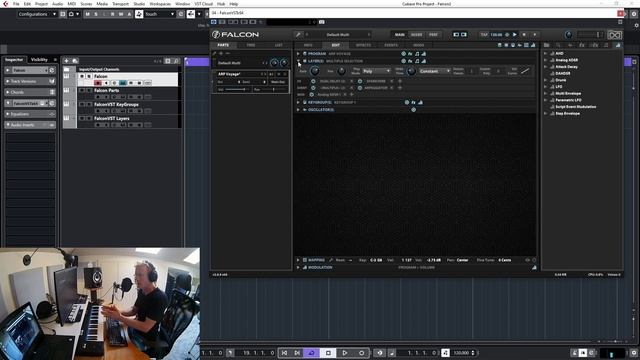Adjust the Falcon master volume knob

[568, 35]
